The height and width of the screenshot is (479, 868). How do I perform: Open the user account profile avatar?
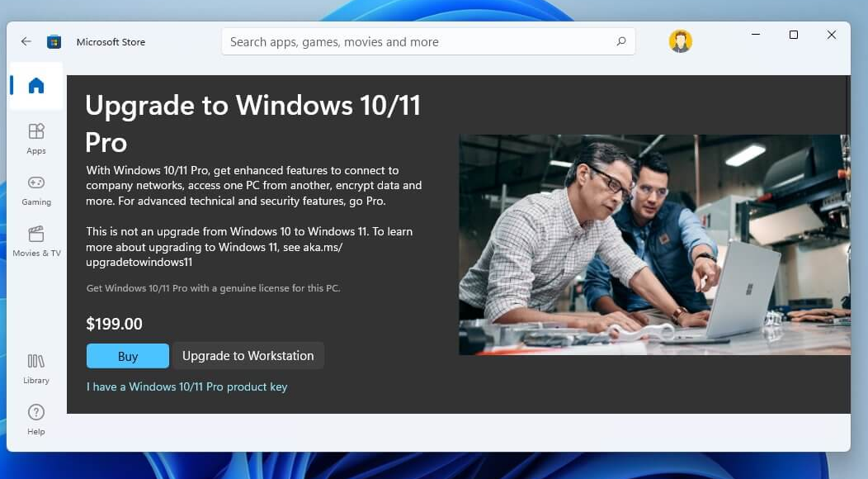pyautogui.click(x=680, y=40)
